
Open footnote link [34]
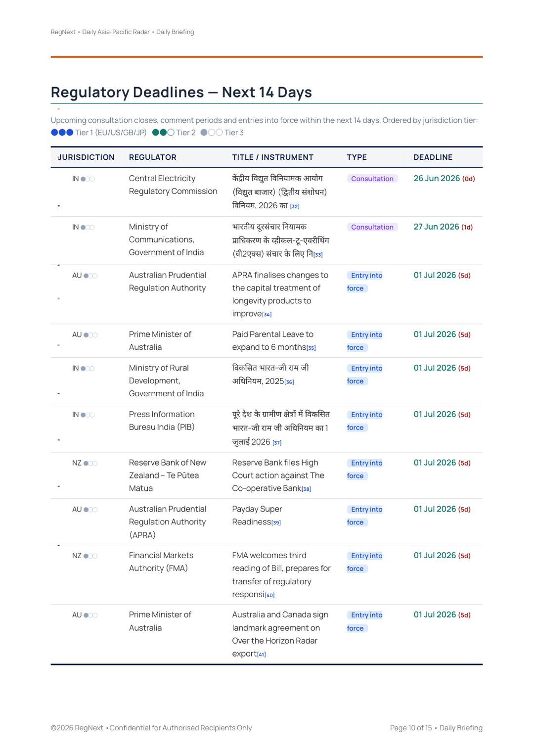(267, 315)
